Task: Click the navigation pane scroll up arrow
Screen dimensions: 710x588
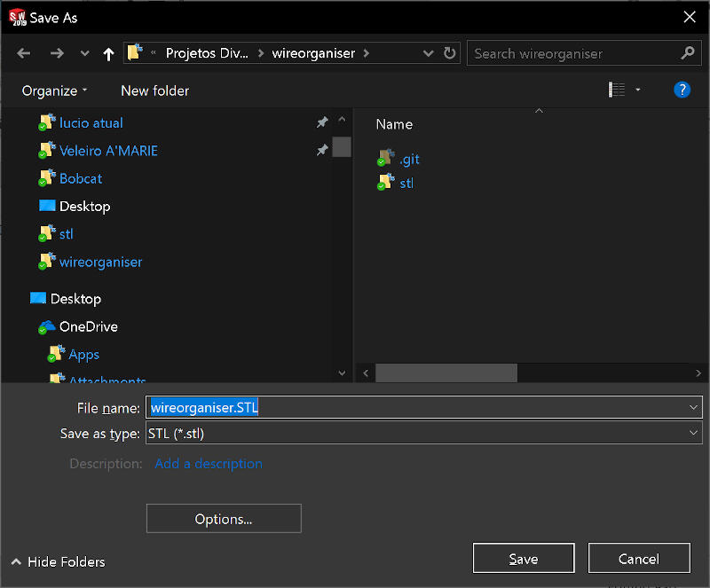Action: (342, 120)
